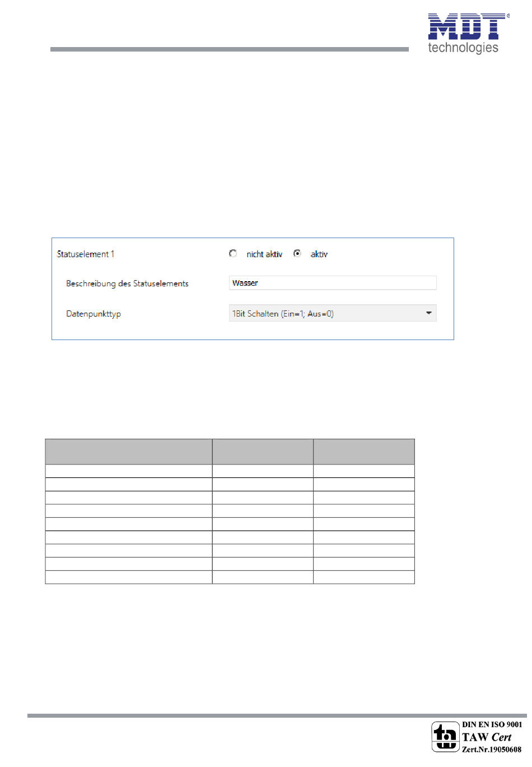
Task: Click the last gray table header cell
Action: (363, 452)
